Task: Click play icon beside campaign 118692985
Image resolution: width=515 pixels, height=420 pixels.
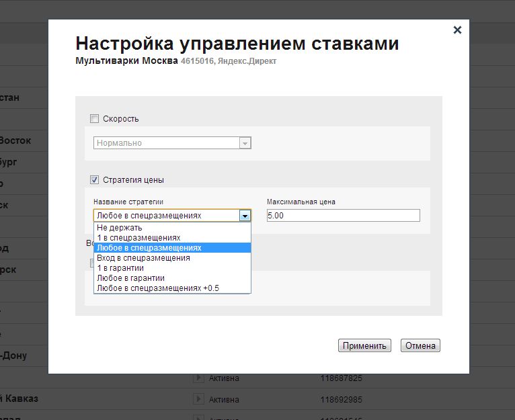Action: (198, 399)
